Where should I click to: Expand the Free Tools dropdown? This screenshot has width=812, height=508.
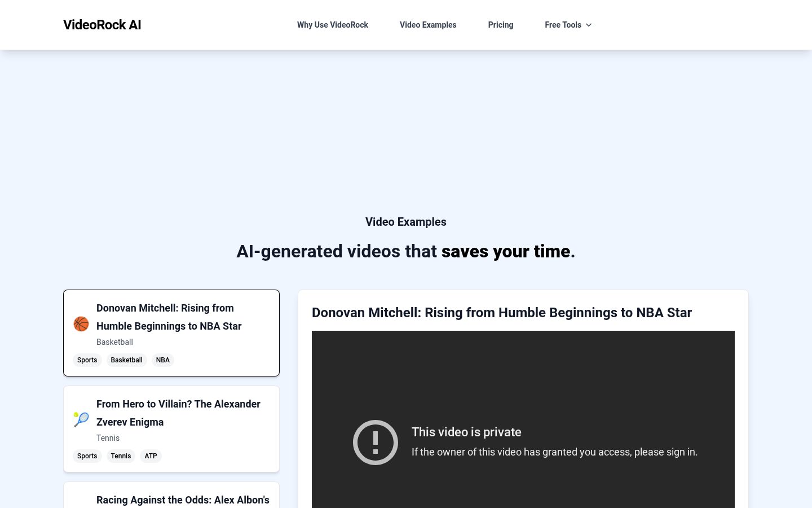tap(568, 25)
